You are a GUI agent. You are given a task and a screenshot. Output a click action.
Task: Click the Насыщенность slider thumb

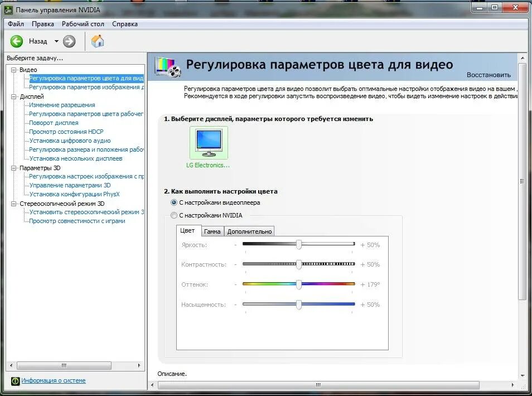pyautogui.click(x=298, y=305)
